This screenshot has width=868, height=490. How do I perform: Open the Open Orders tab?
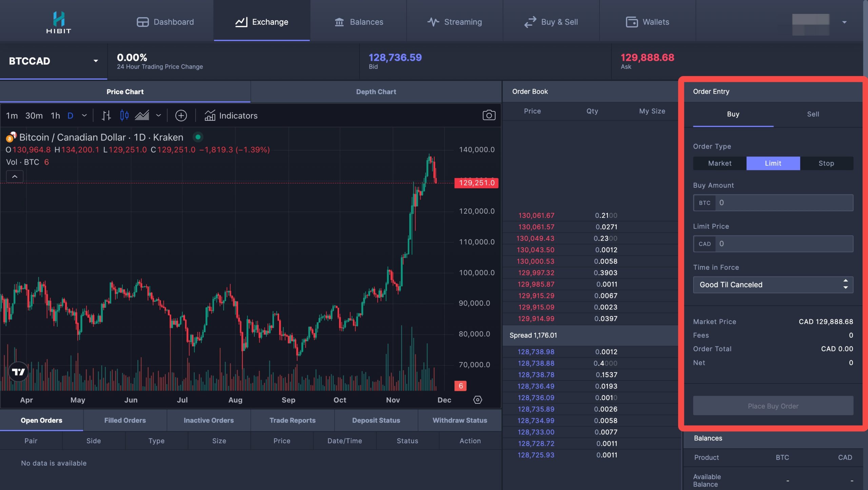(41, 420)
